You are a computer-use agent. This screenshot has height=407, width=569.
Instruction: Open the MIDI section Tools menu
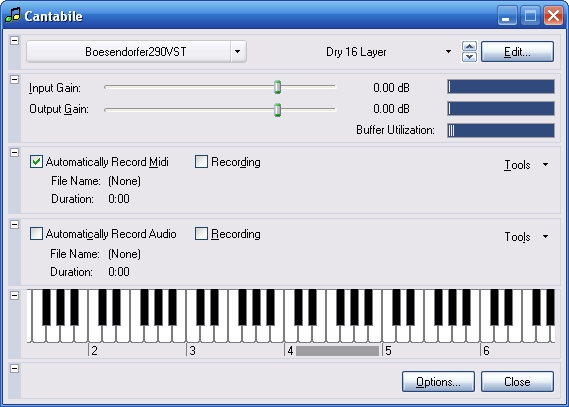[526, 165]
